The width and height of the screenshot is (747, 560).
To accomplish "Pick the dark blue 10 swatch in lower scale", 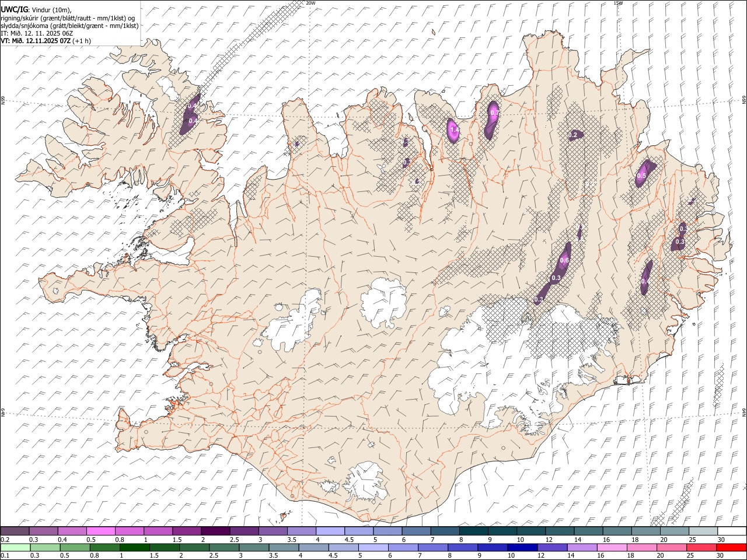I will [522, 547].
